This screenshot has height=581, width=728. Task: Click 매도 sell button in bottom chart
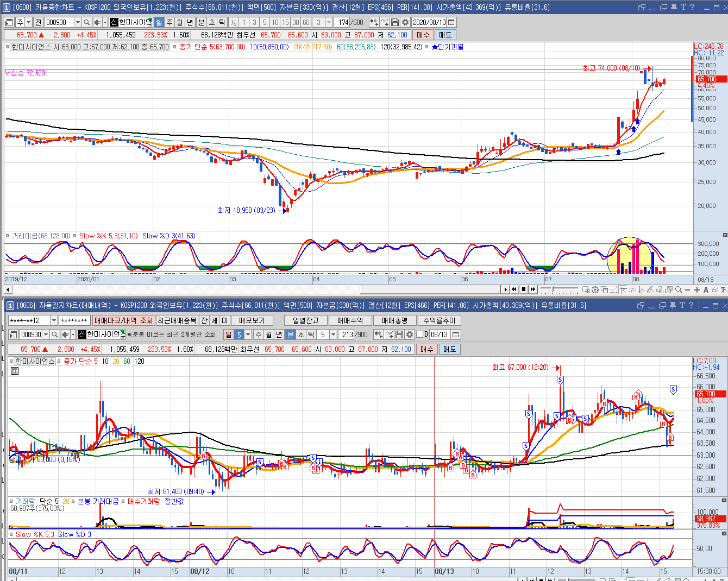[450, 349]
